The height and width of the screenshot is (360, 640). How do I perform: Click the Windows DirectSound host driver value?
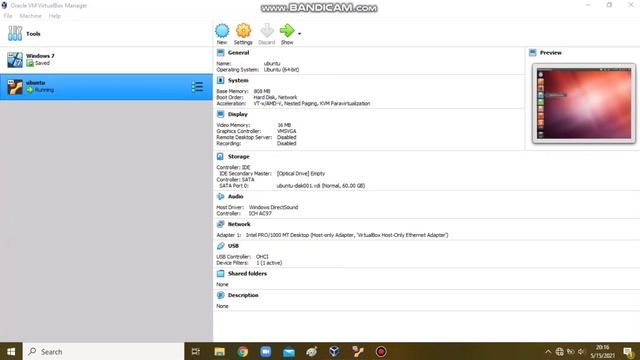pos(273,207)
